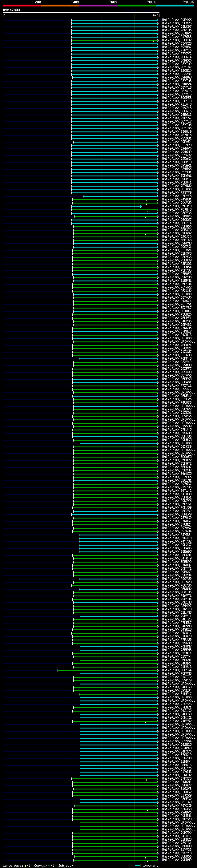This screenshot has height=868, width=197.
Task: Select the UniRef100_Q1KPV4 label
Action: (x=177, y=84)
